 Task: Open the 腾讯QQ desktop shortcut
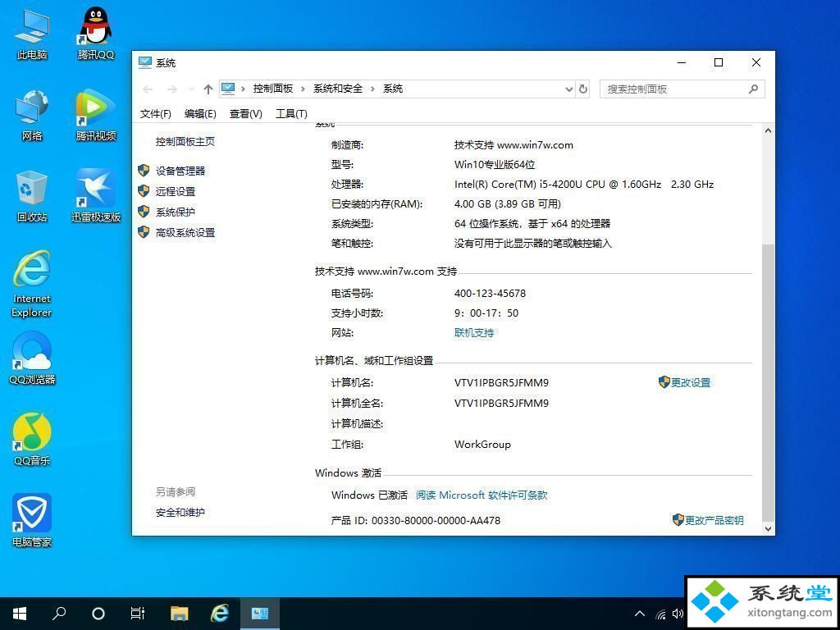pyautogui.click(x=96, y=34)
